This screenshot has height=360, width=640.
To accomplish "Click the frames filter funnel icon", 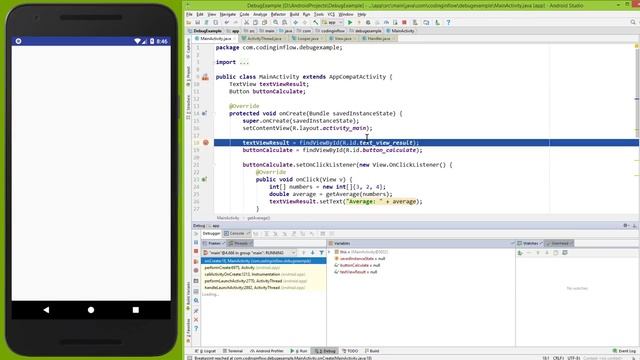I will (321, 253).
